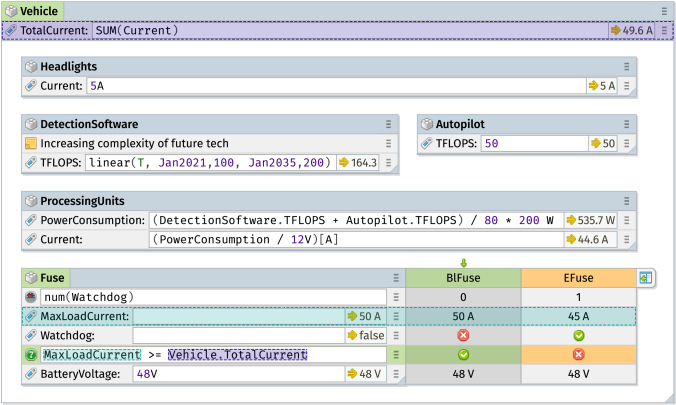Select the BlFuse 50 A cell

click(x=463, y=316)
